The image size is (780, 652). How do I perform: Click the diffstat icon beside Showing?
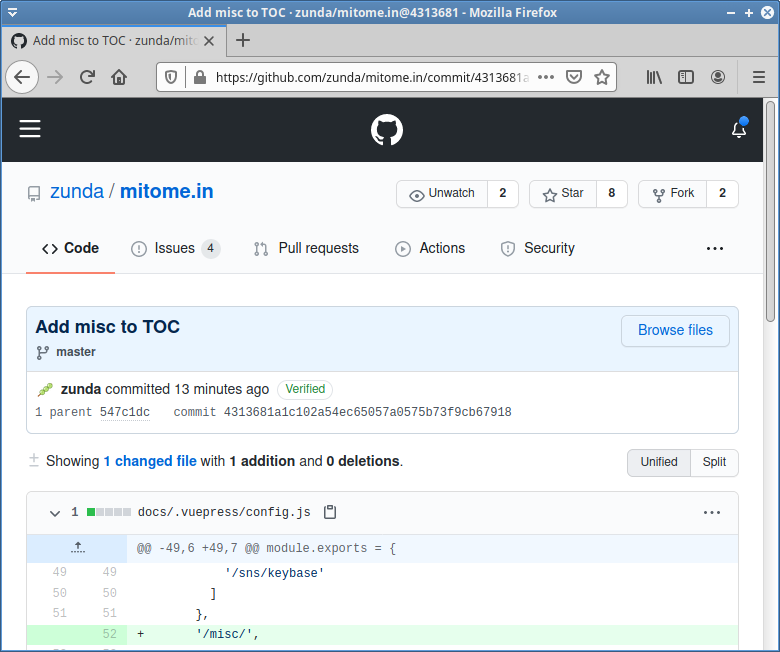(x=34, y=461)
